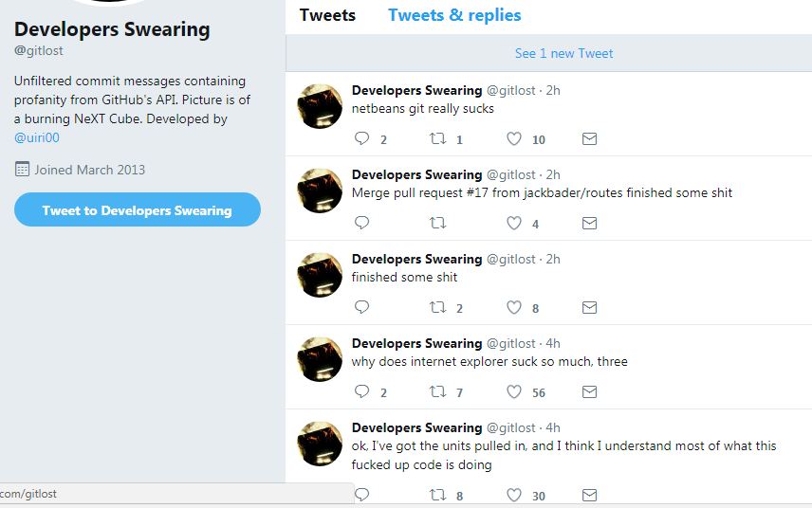Image resolution: width=812 pixels, height=508 pixels.
Task: Show the 1 new Tweet bar
Action: pos(563,53)
